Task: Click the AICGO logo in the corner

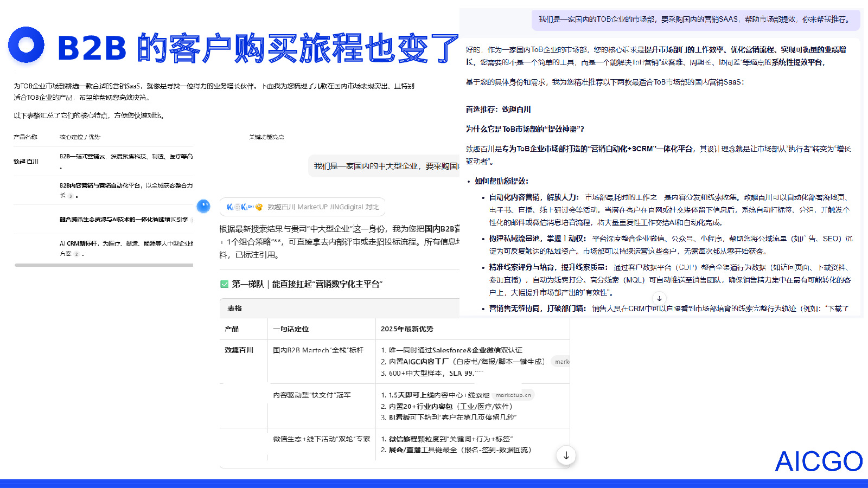Action: [x=818, y=461]
